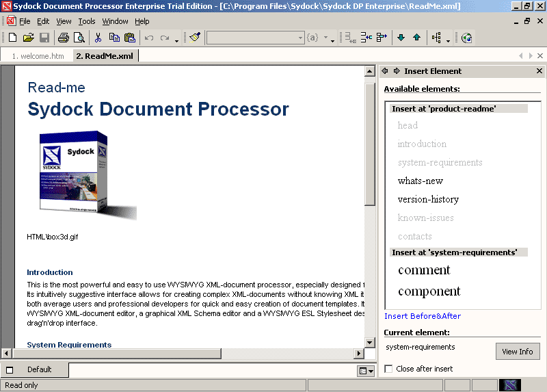Go back in Insert Element panel
The image size is (547, 392).
coord(385,71)
